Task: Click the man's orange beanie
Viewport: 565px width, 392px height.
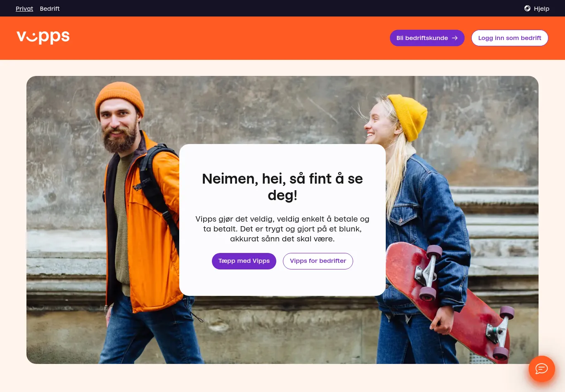Action: pyautogui.click(x=119, y=98)
